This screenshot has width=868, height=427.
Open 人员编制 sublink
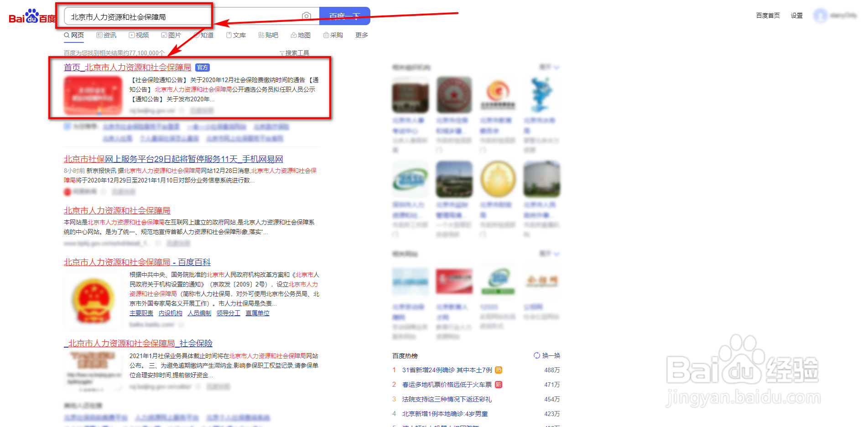(x=199, y=313)
